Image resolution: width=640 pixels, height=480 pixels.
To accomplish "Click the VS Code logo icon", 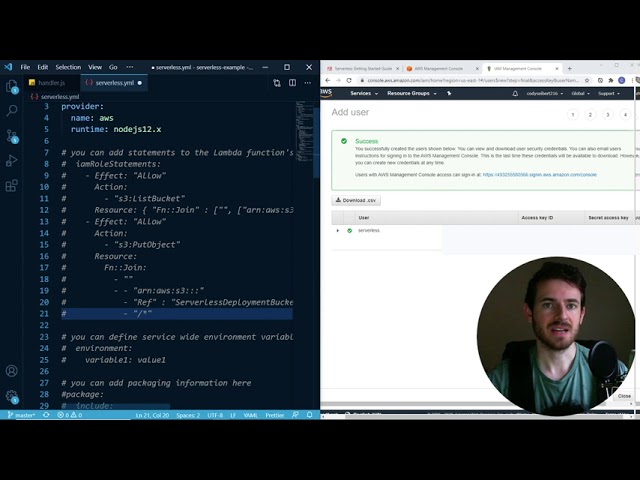I will point(8,67).
